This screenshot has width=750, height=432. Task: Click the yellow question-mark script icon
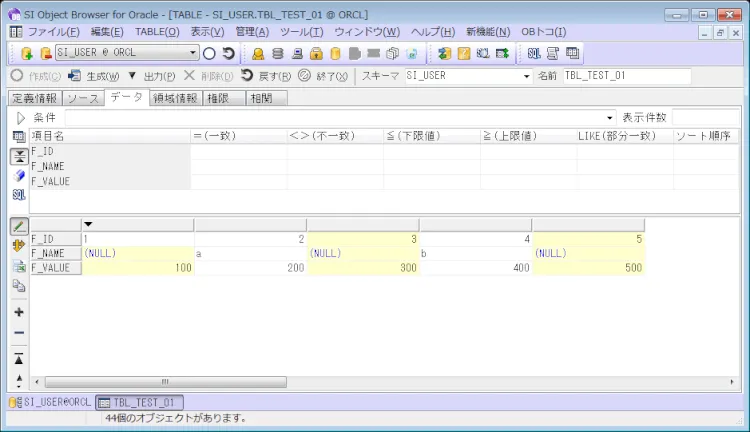point(463,53)
